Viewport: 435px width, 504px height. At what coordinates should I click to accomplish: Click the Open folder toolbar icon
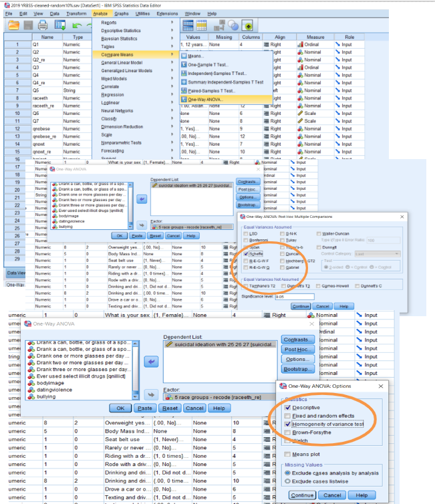tap(13, 25)
